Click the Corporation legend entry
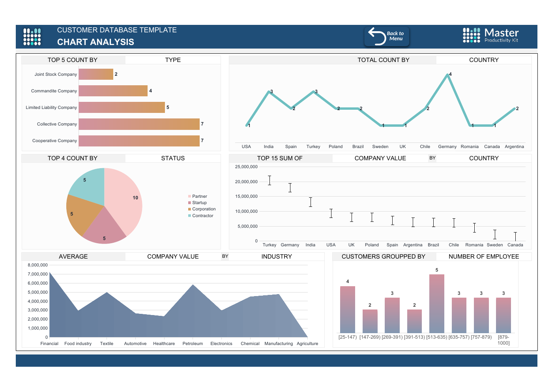The width and height of the screenshot is (554, 392). [x=202, y=209]
